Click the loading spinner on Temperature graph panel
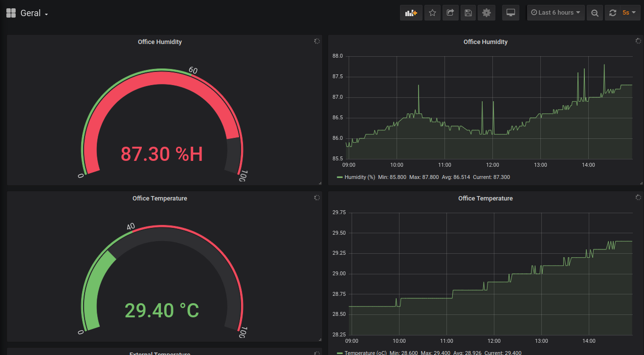 (638, 198)
